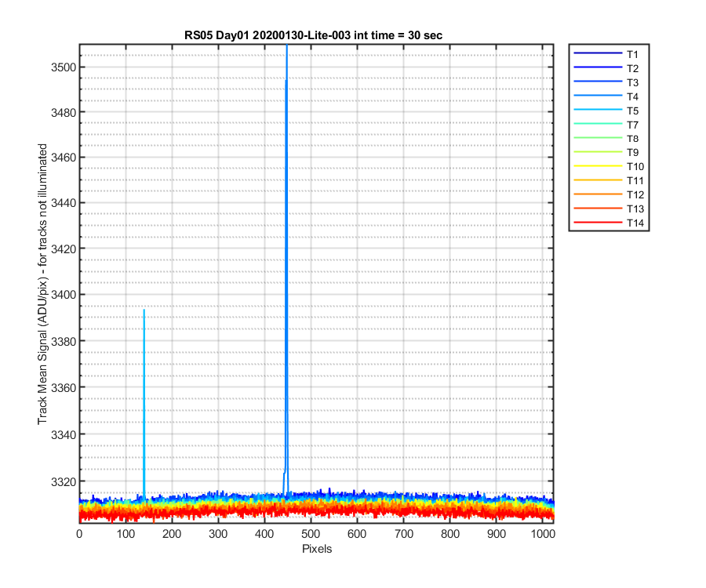Click the orange T12 legend line

tap(598, 194)
